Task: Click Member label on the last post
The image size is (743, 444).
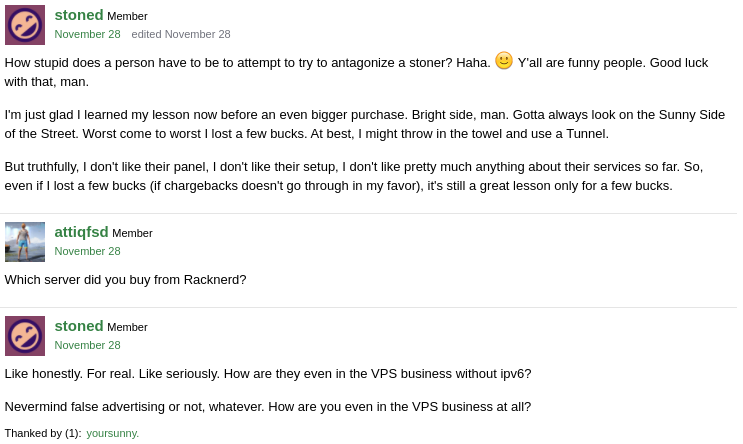Action: (x=127, y=327)
